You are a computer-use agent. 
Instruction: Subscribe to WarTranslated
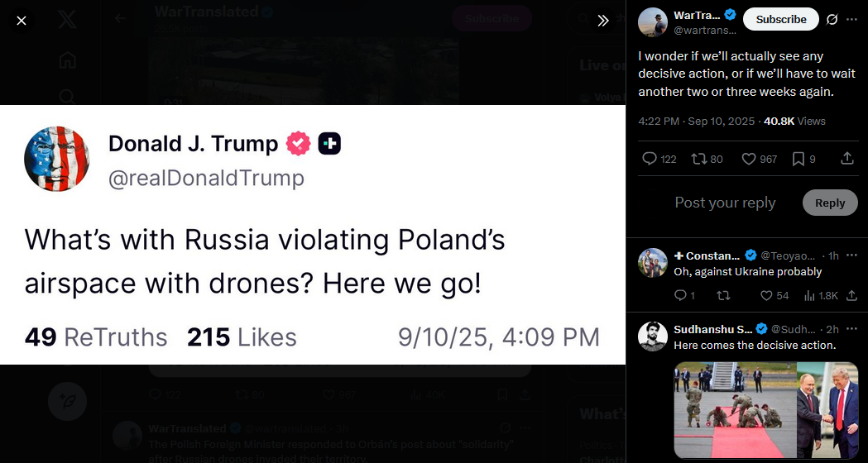point(780,19)
